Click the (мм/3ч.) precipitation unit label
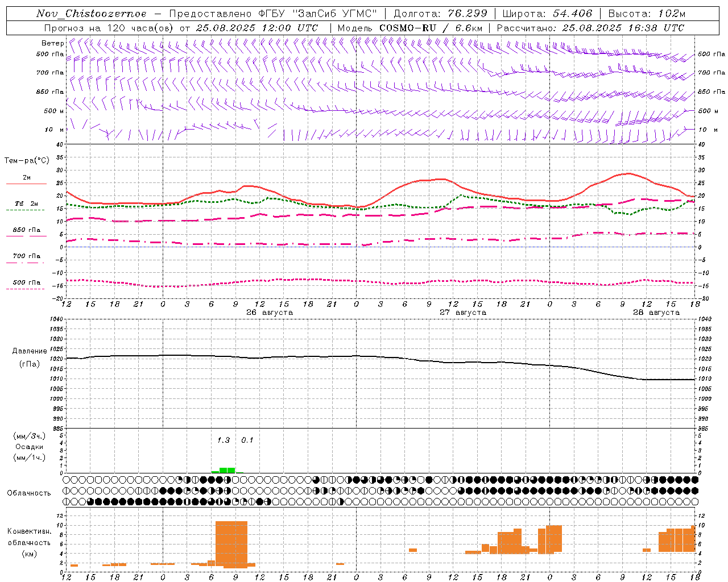728x582 pixels. pyautogui.click(x=30, y=436)
